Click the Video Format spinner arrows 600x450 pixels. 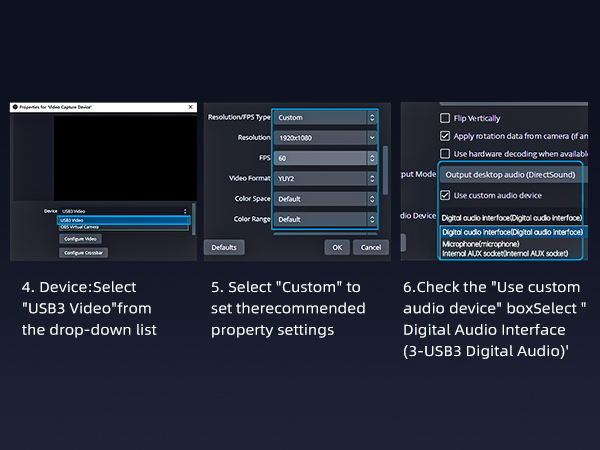click(371, 178)
